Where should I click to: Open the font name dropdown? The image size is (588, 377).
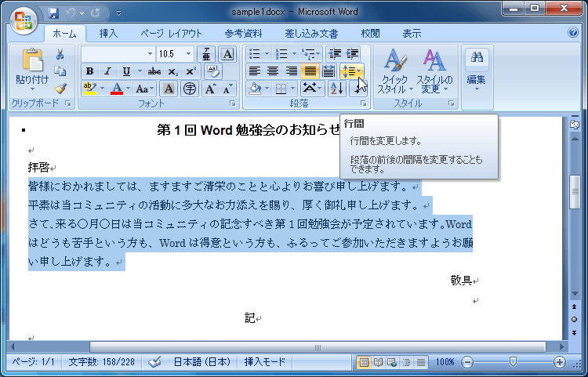pos(150,54)
